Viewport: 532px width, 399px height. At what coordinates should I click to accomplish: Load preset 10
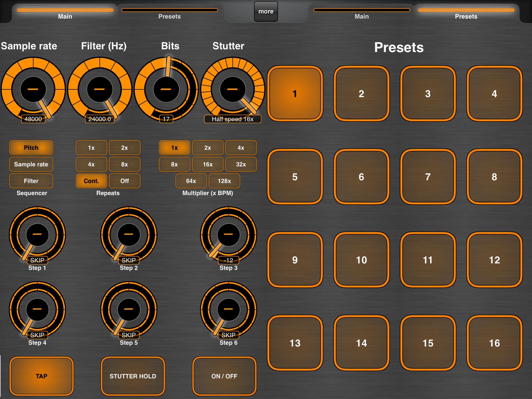tap(362, 260)
